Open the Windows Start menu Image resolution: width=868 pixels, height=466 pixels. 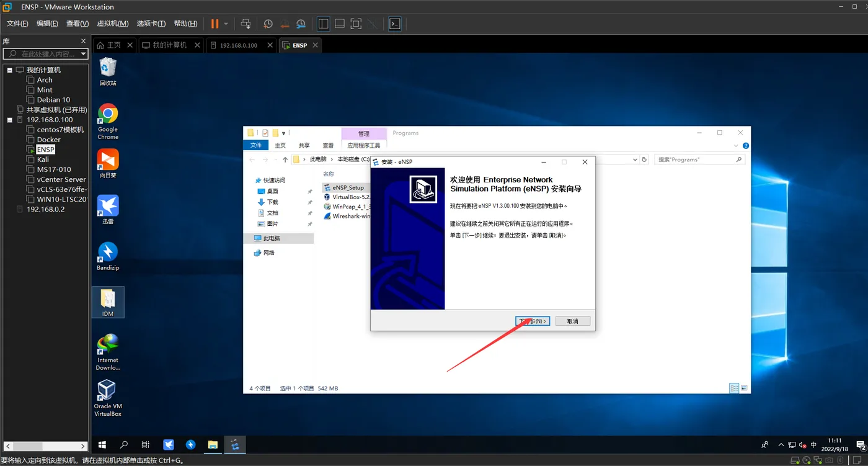(102, 445)
